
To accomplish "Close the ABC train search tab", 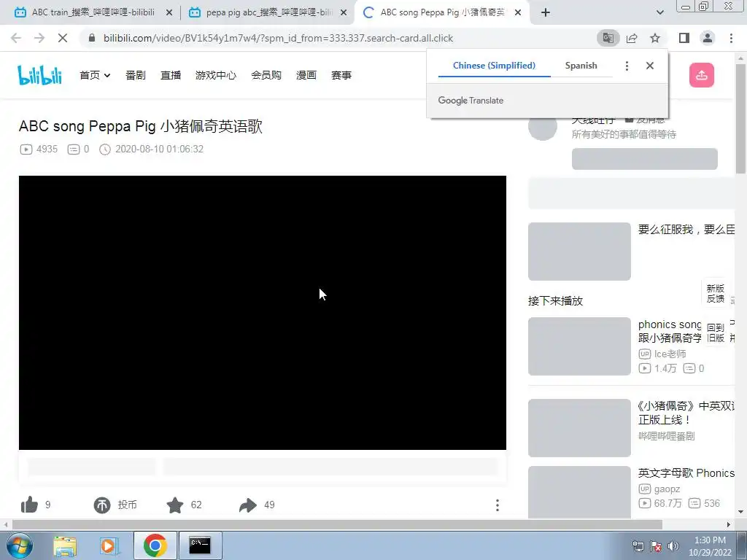I will [x=169, y=13].
